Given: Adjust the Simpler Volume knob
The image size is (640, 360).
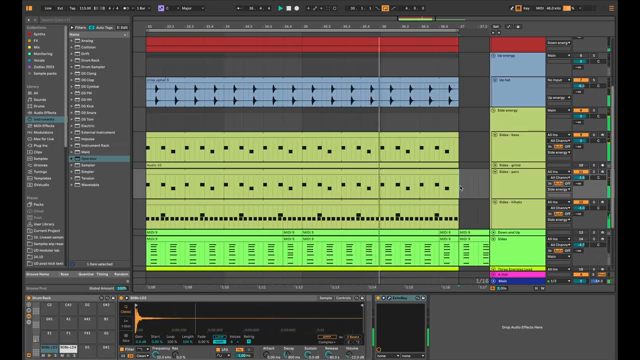Looking at the screenshot, I should pos(349,356).
